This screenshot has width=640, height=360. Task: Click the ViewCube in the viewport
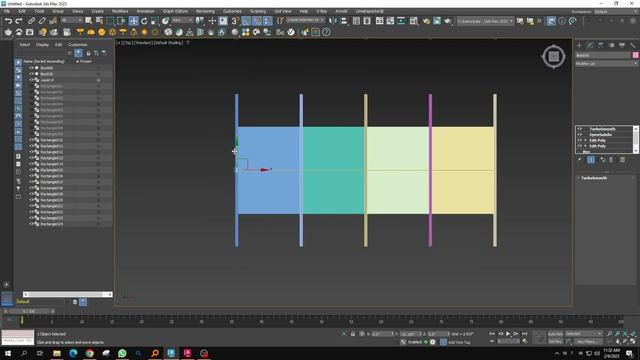click(x=553, y=56)
